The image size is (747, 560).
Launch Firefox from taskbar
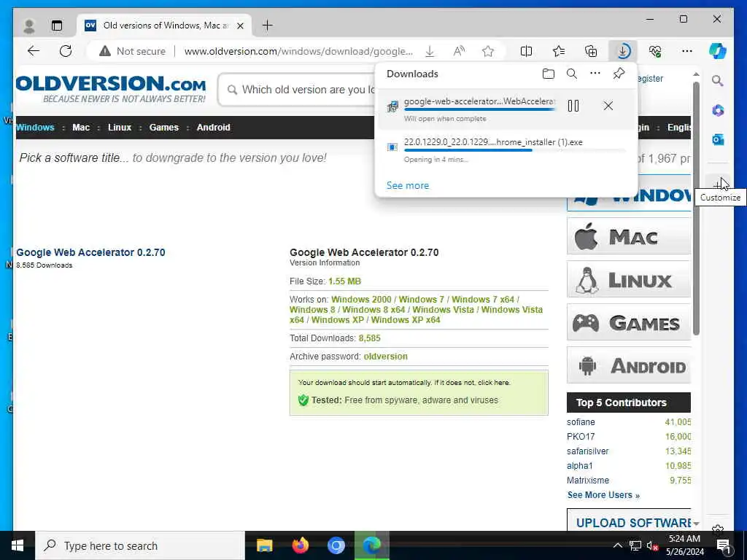click(300, 545)
